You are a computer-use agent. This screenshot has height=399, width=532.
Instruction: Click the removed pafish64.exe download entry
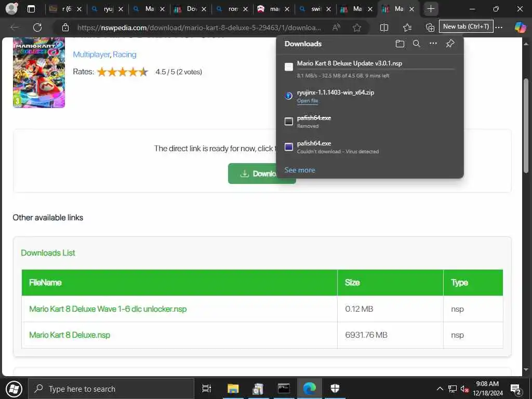tap(370, 122)
